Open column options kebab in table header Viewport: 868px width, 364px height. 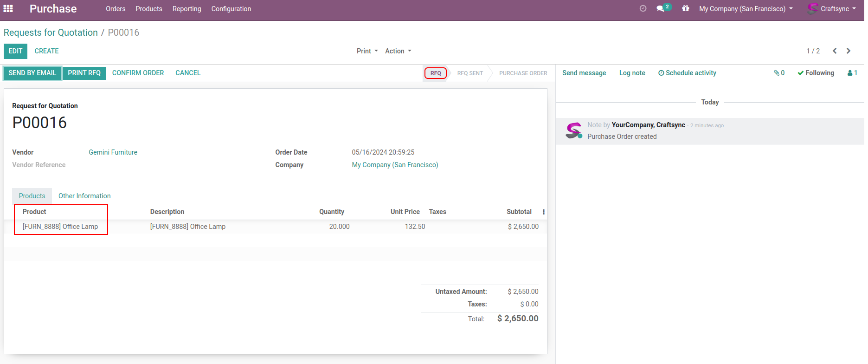pyautogui.click(x=543, y=212)
